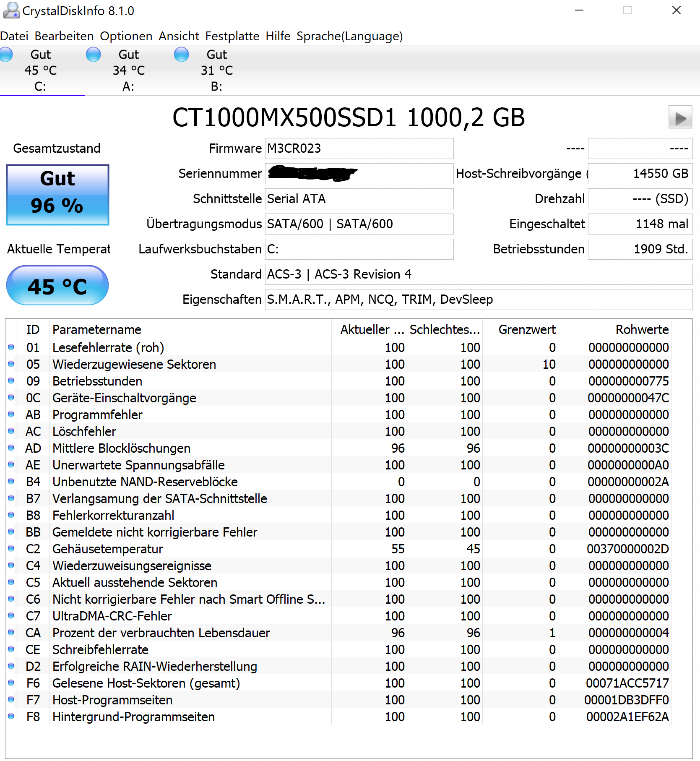Image resolution: width=700 pixels, height=761 pixels.
Task: Switch to drive A: disk tab
Action: pos(129,70)
